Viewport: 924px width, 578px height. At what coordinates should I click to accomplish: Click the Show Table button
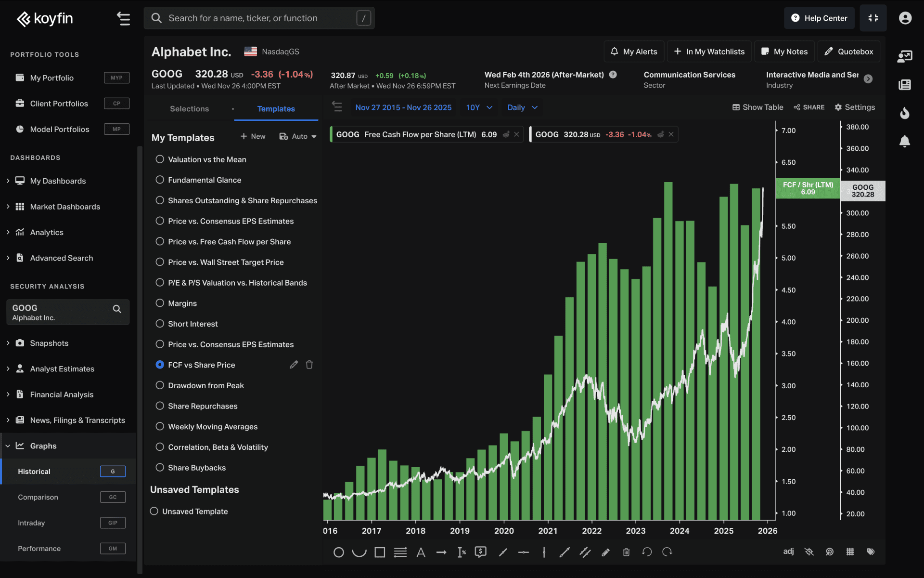click(x=757, y=107)
